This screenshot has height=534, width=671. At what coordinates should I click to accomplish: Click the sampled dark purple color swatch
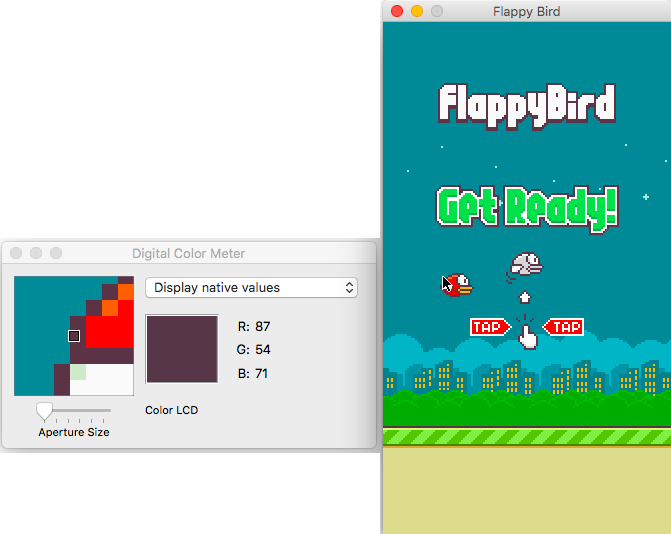tap(182, 349)
